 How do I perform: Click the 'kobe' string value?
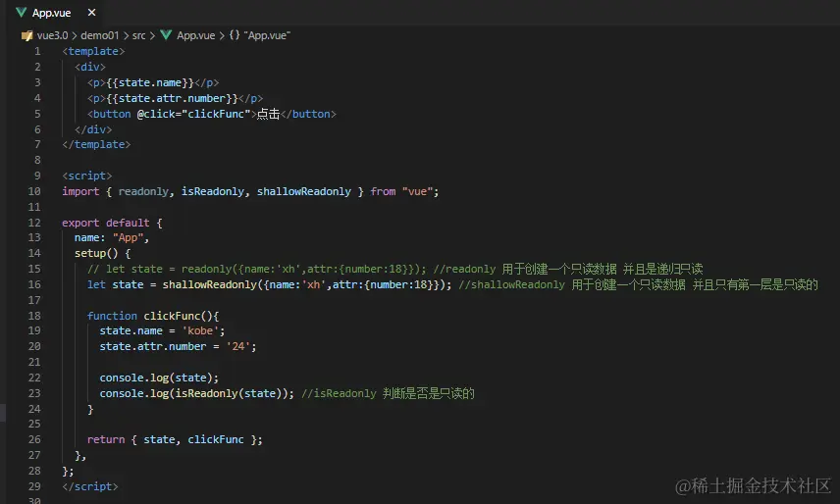(200, 330)
